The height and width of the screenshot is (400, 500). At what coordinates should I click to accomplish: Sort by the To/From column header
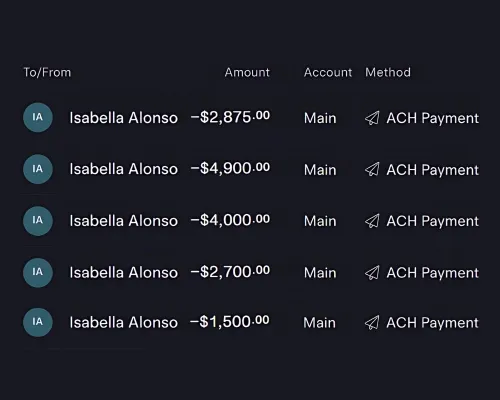(47, 72)
